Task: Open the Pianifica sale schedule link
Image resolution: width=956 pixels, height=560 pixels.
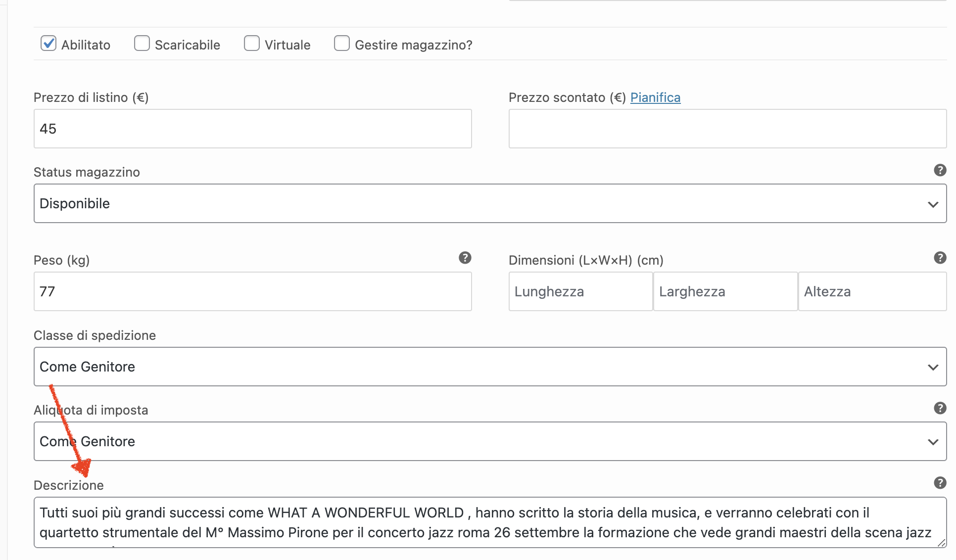Action: 655,97
